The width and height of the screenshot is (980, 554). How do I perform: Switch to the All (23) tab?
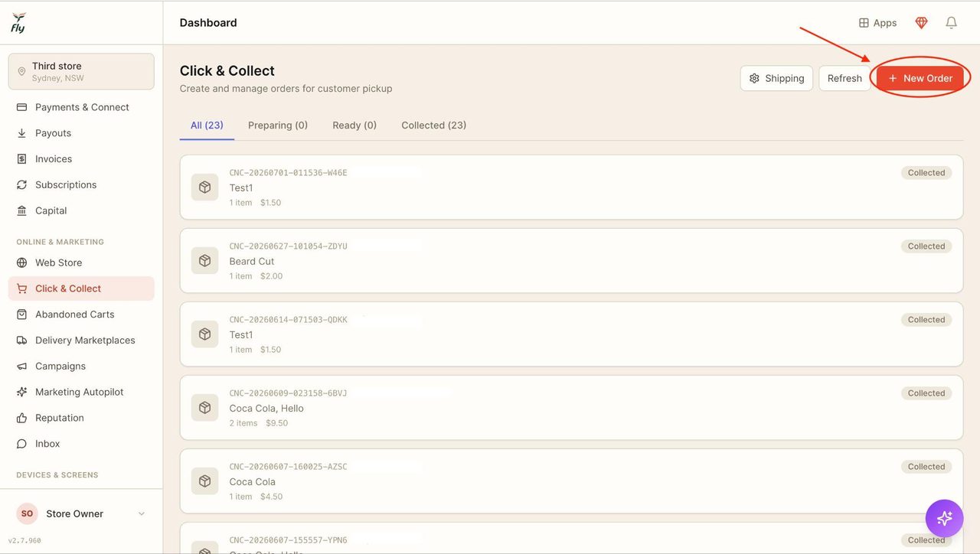click(x=207, y=125)
